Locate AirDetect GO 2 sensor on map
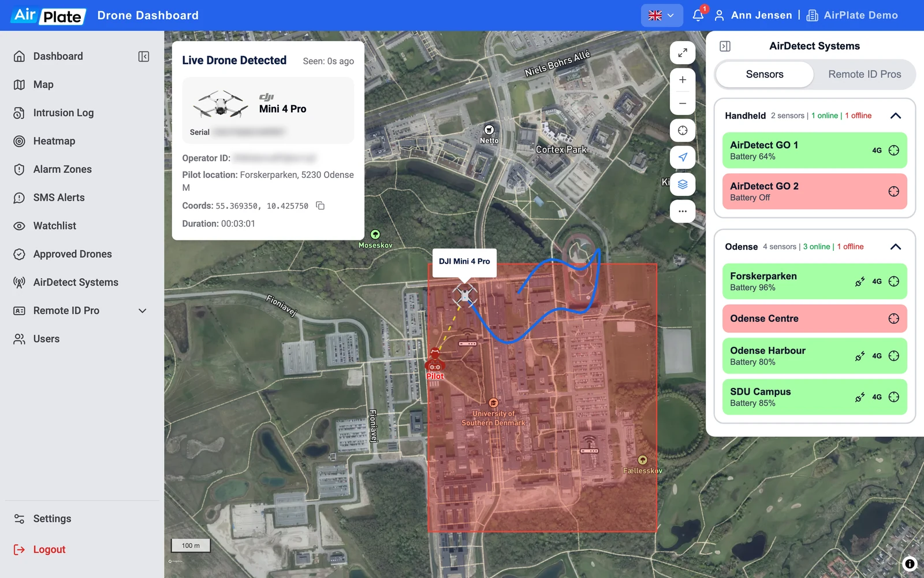Image resolution: width=924 pixels, height=578 pixels. [x=894, y=191]
